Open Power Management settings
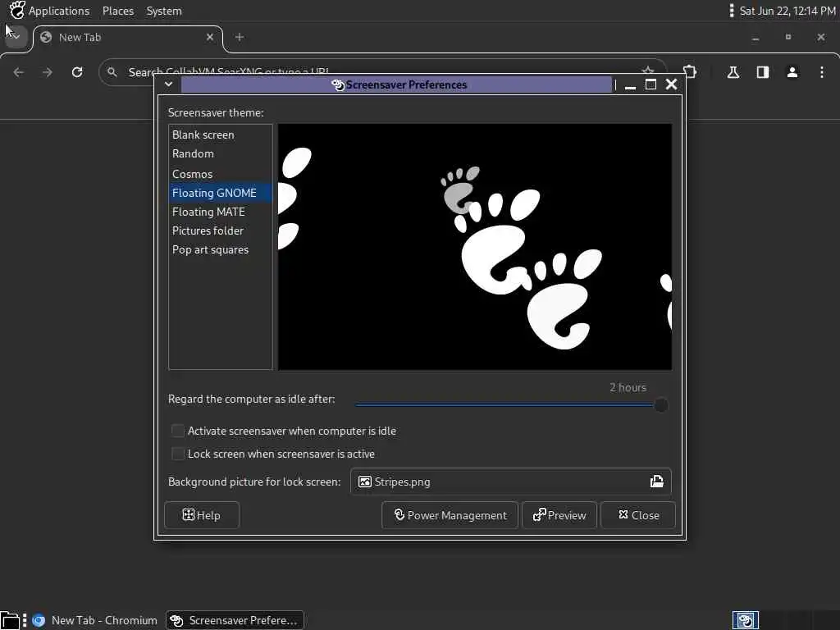Screen dimensions: 840x630 click(x=450, y=515)
